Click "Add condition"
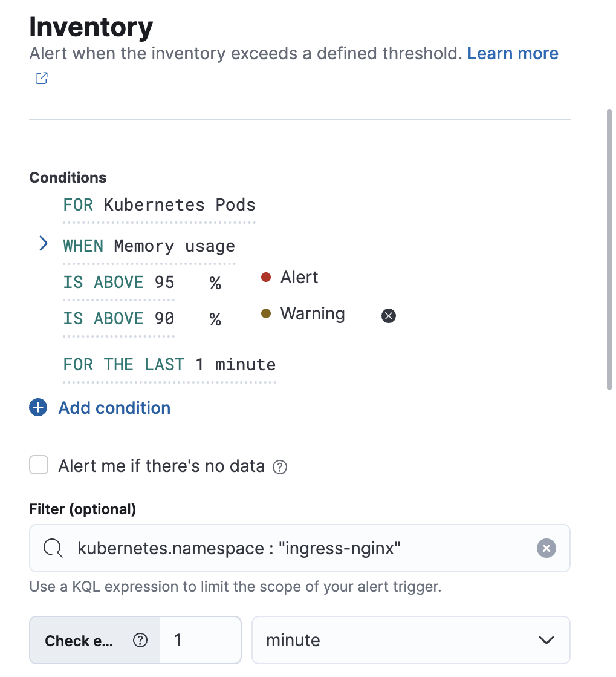This screenshot has height=677, width=616. (x=114, y=407)
